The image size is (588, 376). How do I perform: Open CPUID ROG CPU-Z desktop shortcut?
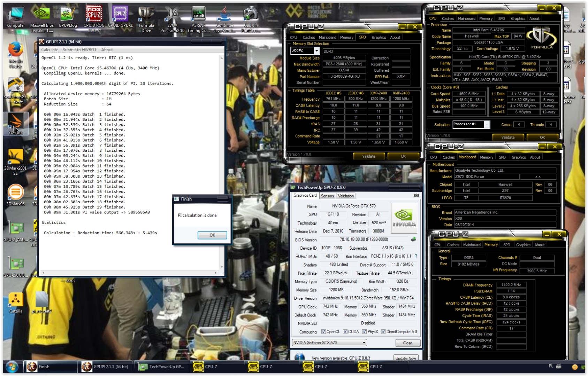coord(94,19)
